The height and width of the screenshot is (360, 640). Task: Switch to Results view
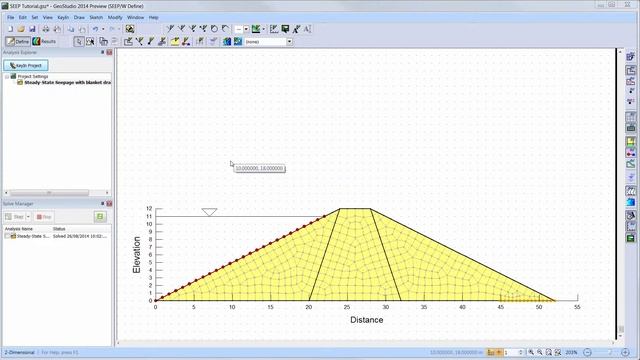pyautogui.click(x=44, y=41)
